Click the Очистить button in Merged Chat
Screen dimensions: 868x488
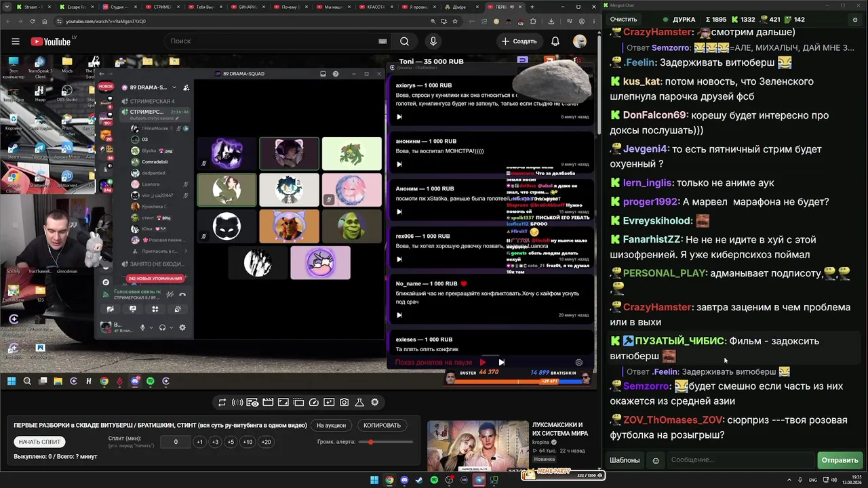(623, 20)
